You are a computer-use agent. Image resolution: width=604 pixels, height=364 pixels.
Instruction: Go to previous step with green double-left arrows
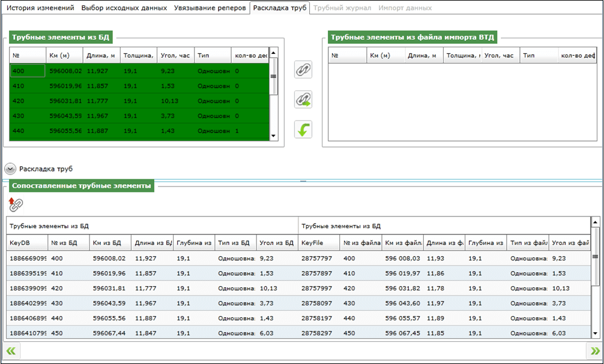pyautogui.click(x=11, y=351)
